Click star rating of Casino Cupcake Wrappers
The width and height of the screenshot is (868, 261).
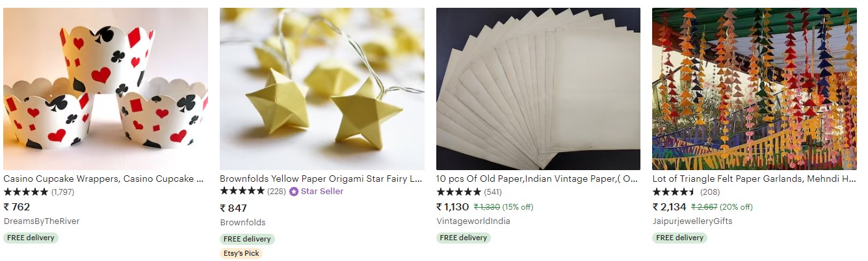26,192
